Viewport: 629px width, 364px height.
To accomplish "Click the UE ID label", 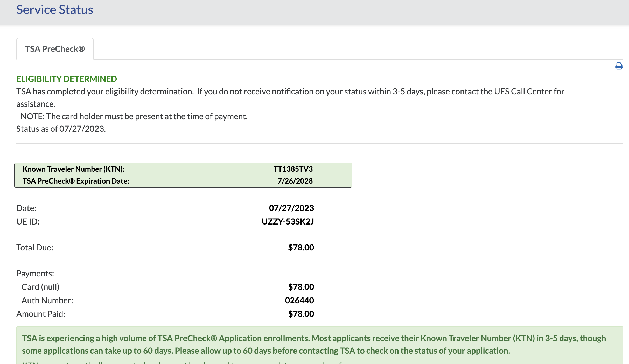I will 28,221.
